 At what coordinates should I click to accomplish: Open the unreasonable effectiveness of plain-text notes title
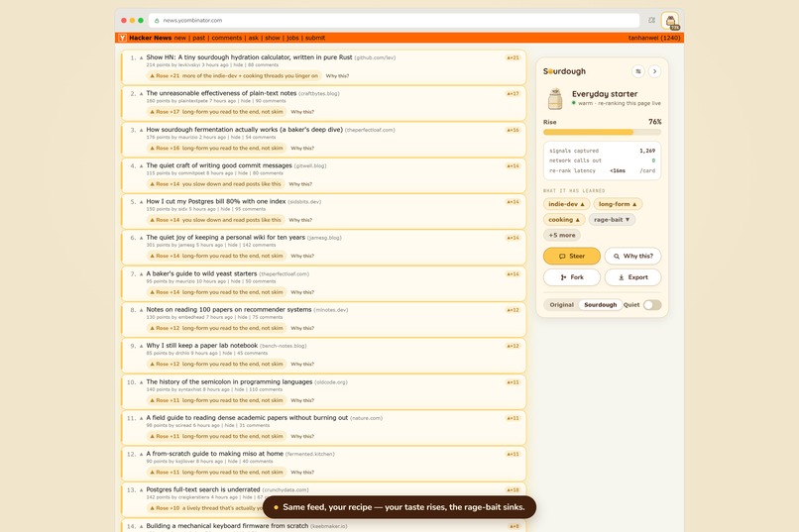click(x=221, y=93)
